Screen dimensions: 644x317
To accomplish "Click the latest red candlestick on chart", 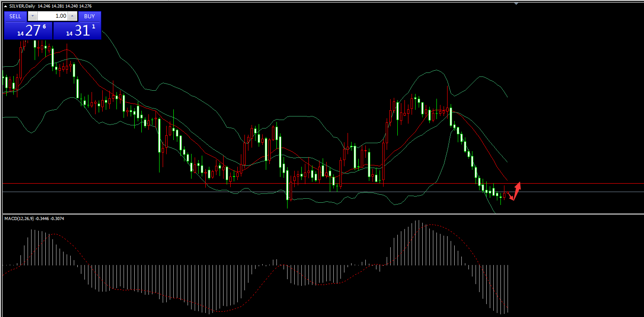I will coord(504,195).
